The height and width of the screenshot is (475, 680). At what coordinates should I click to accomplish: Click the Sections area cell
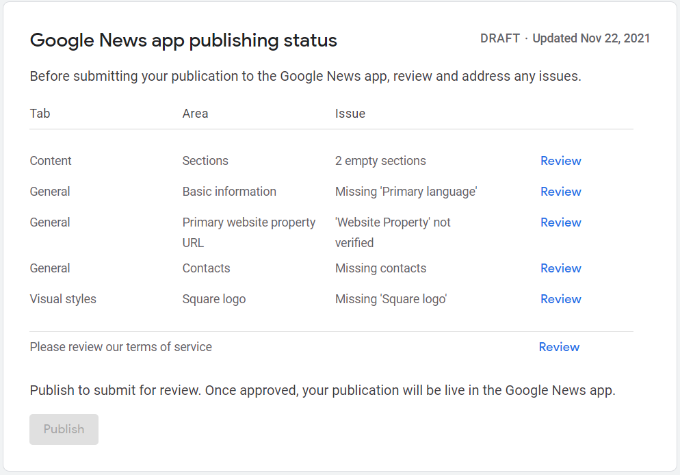205,161
